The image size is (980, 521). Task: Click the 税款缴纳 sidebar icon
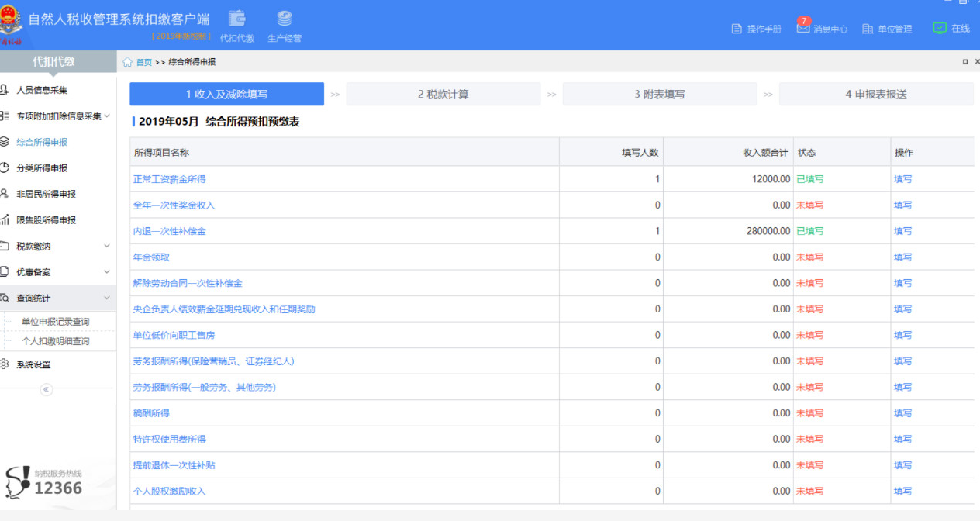point(5,246)
